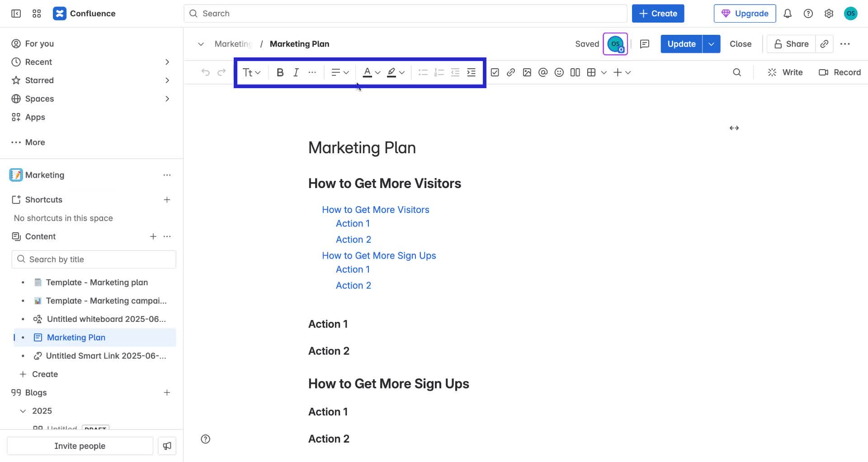
Task: Collapse the 2025 blogs group
Action: [x=23, y=410]
